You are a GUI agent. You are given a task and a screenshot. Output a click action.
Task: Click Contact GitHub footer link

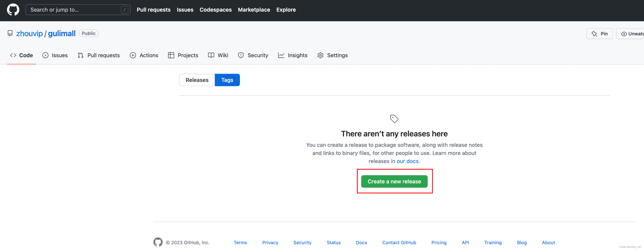coord(399,242)
